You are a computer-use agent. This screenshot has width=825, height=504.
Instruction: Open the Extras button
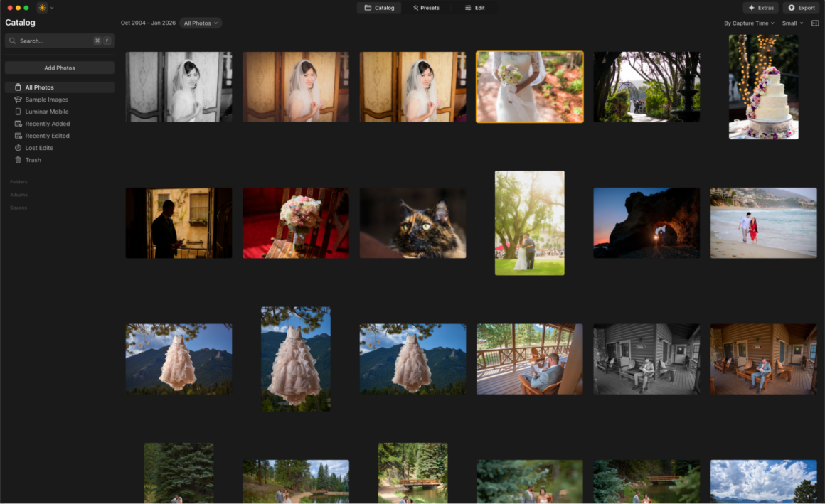pos(761,8)
